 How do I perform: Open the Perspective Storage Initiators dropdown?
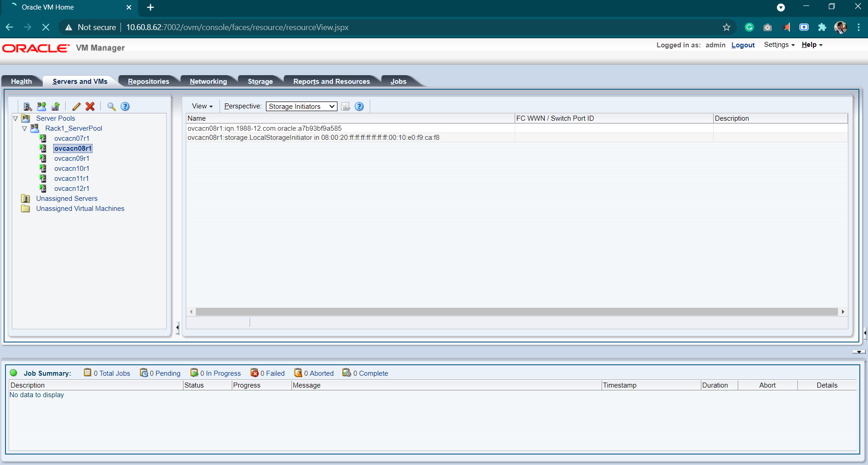[x=301, y=107]
